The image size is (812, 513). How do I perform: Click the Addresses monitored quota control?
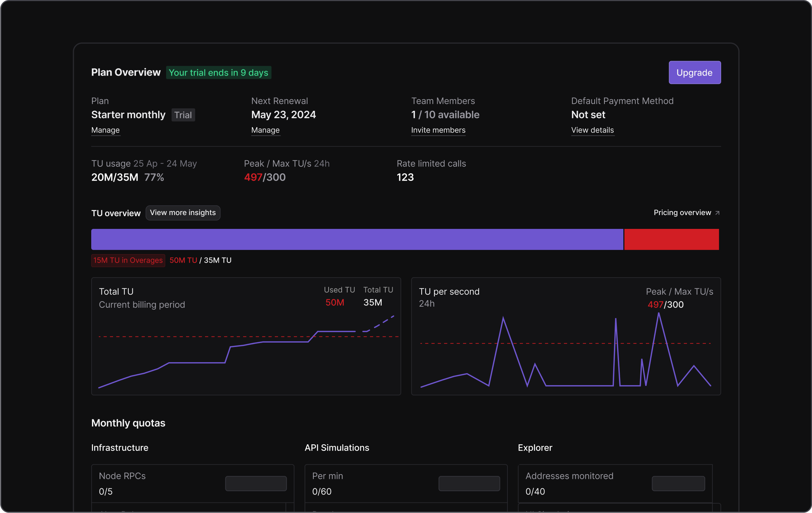click(678, 483)
